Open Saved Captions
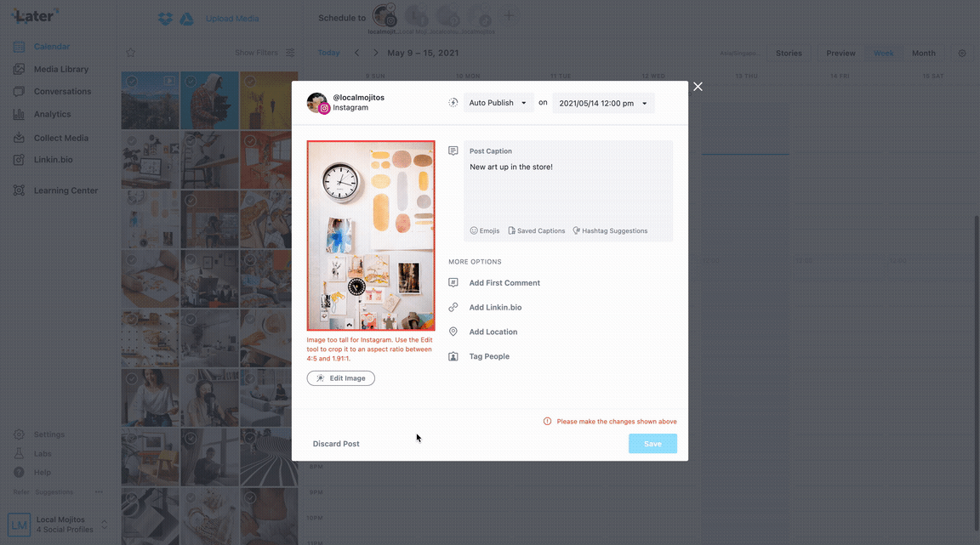The width and height of the screenshot is (980, 545). point(536,230)
